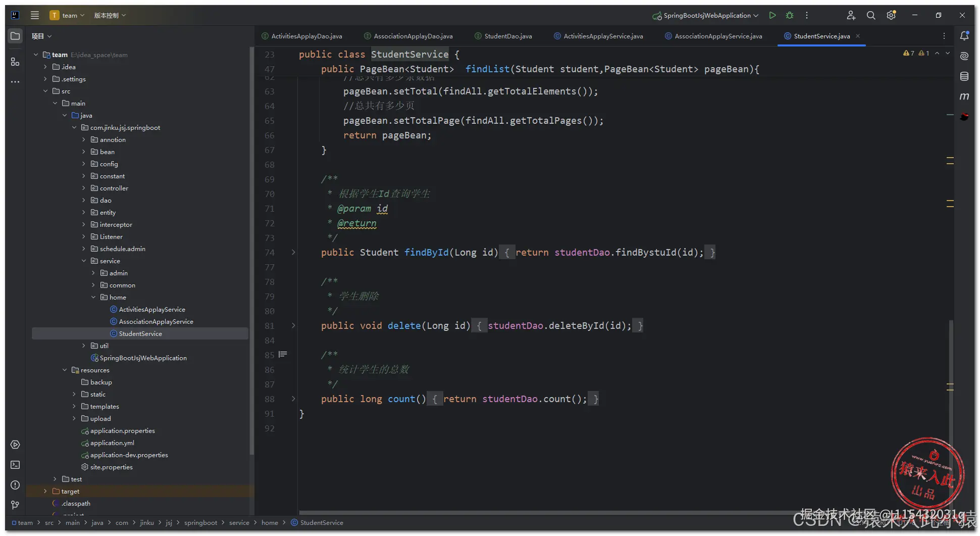Run SpringBootJsjWebApplication with the play icon

(x=772, y=15)
